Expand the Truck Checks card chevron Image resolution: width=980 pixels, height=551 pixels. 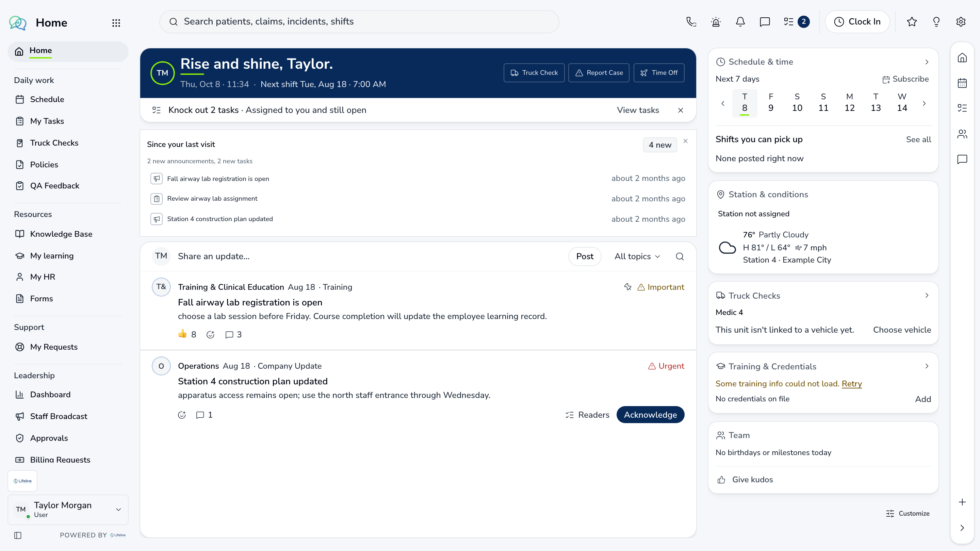tap(927, 296)
